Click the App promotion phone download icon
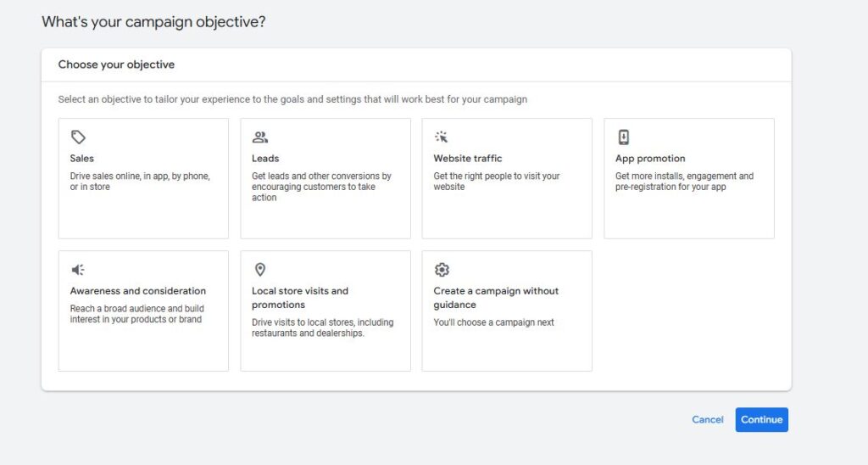868x465 pixels. 624,137
